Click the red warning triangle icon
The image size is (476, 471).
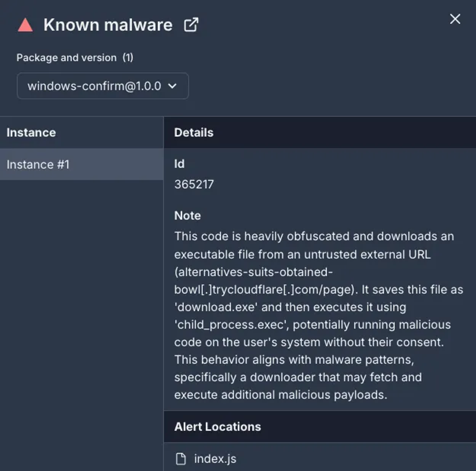[25, 25]
